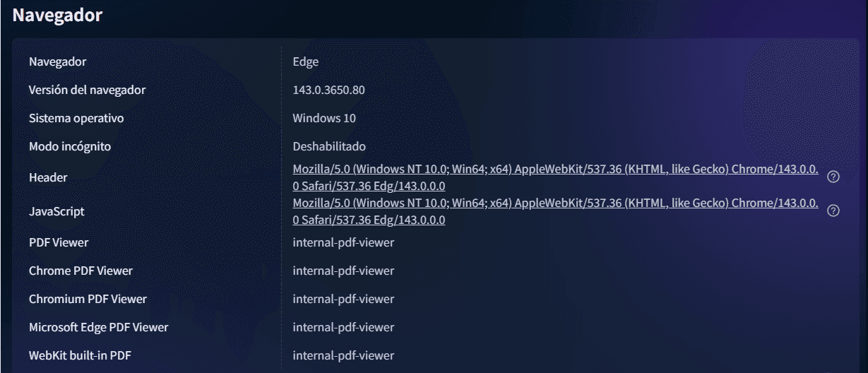Image resolution: width=868 pixels, height=373 pixels.
Task: Click the Navegador section heading
Action: (x=58, y=16)
